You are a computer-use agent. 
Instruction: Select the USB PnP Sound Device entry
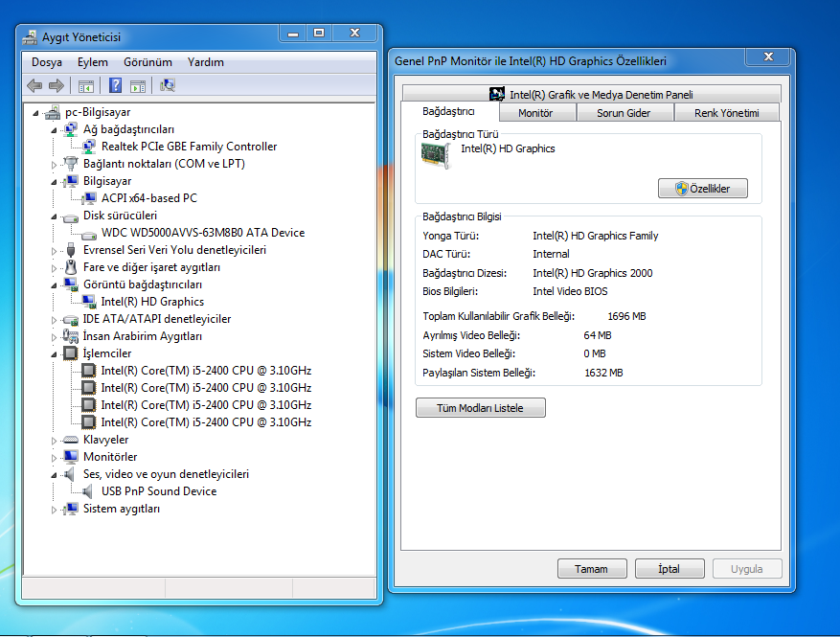[x=159, y=491]
